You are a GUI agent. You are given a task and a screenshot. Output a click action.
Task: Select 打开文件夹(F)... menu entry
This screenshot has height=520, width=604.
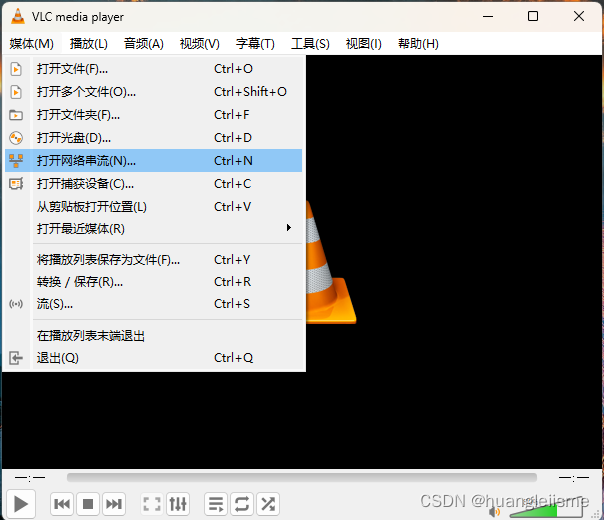(x=153, y=115)
